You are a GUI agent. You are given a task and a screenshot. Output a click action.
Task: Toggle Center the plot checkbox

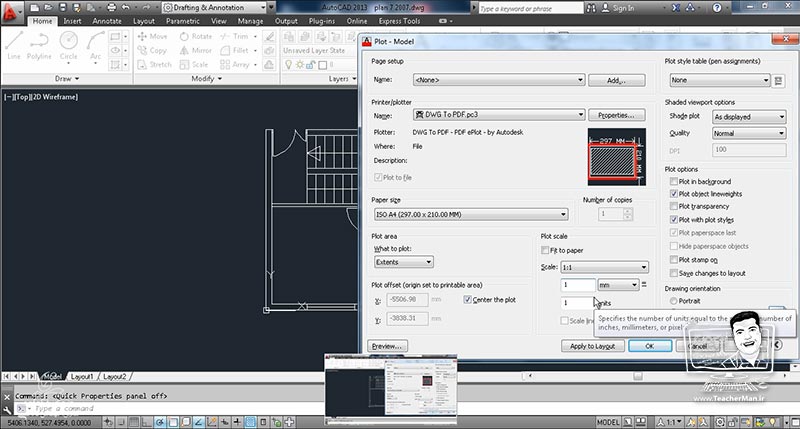pos(467,299)
